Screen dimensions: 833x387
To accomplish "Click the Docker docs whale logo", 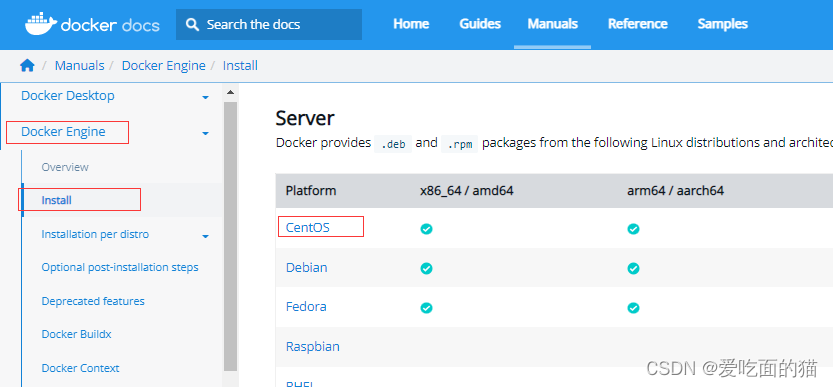I will tap(41, 24).
